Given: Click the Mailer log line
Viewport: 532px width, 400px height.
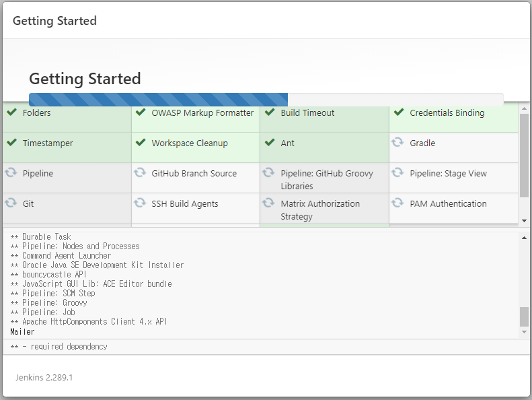Looking at the screenshot, I should tap(22, 332).
